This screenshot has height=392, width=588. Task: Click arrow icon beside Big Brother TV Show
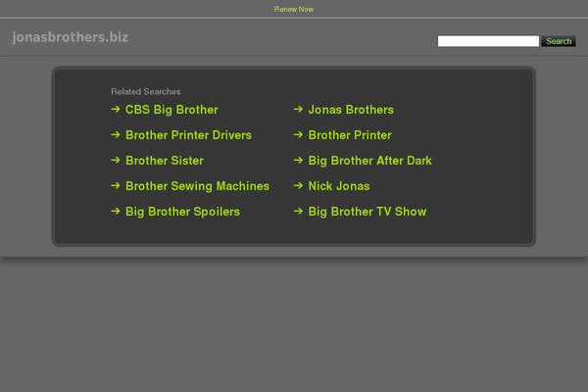point(298,212)
